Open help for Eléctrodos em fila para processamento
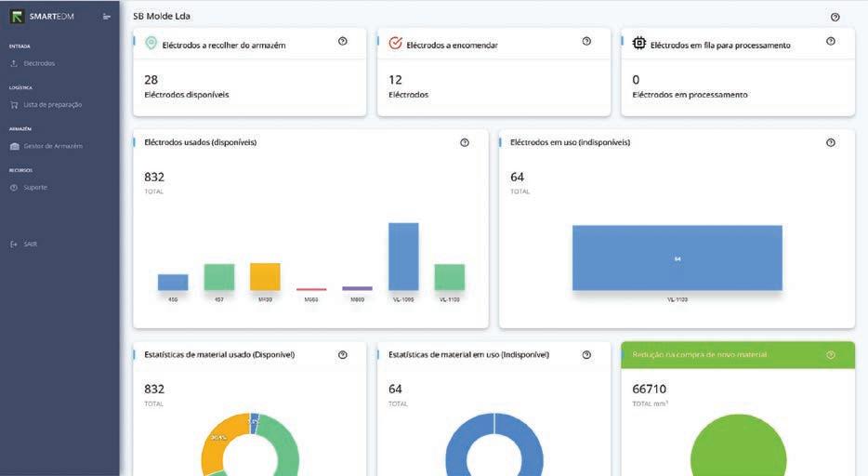868x476 pixels. coord(830,41)
